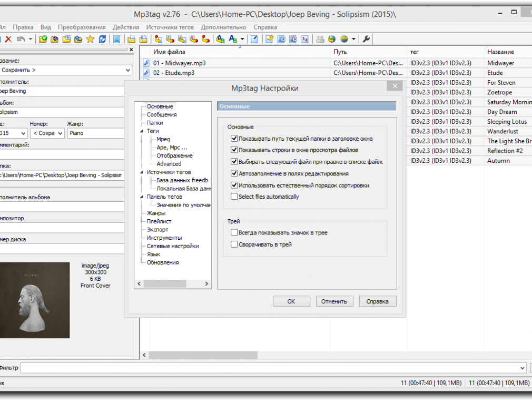Open the dropdown arrow beside the globe icons

(x=353, y=39)
